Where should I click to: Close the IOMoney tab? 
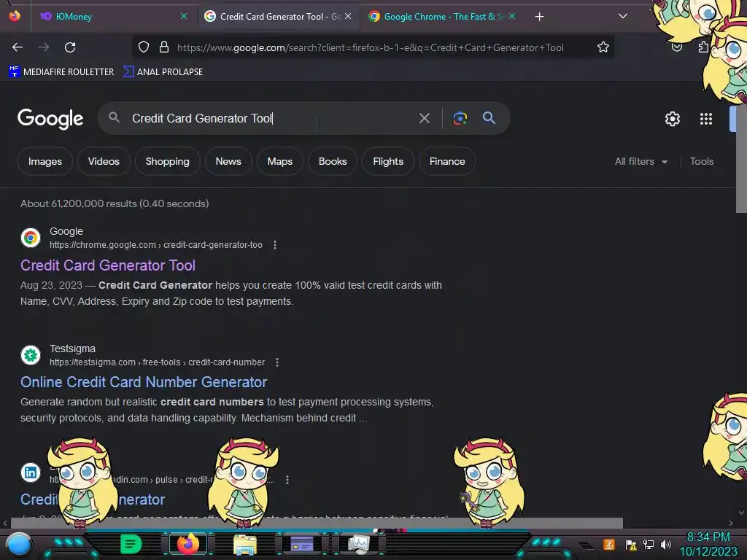(184, 16)
